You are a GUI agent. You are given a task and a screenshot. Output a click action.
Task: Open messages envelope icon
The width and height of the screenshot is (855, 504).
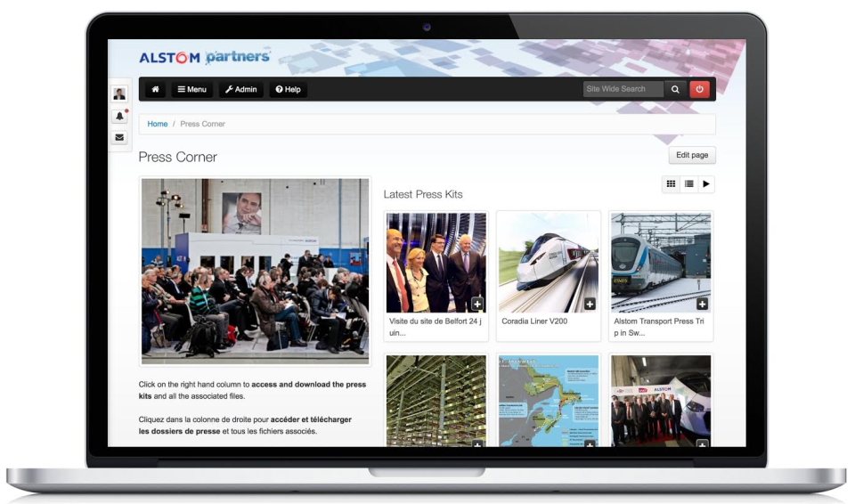(119, 137)
